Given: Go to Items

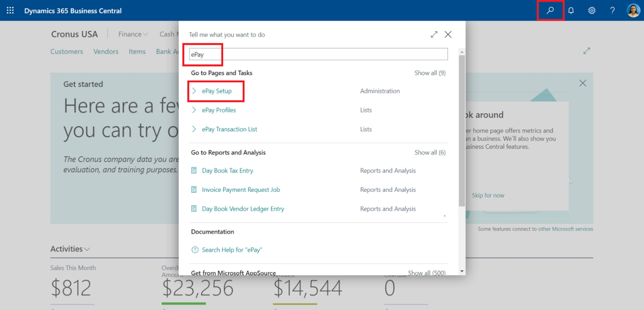Looking at the screenshot, I should (x=137, y=51).
